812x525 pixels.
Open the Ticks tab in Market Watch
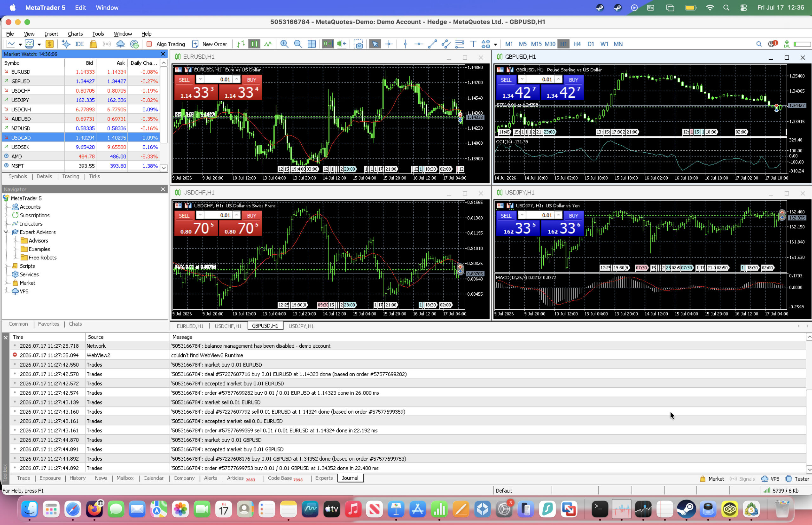pyautogui.click(x=94, y=176)
